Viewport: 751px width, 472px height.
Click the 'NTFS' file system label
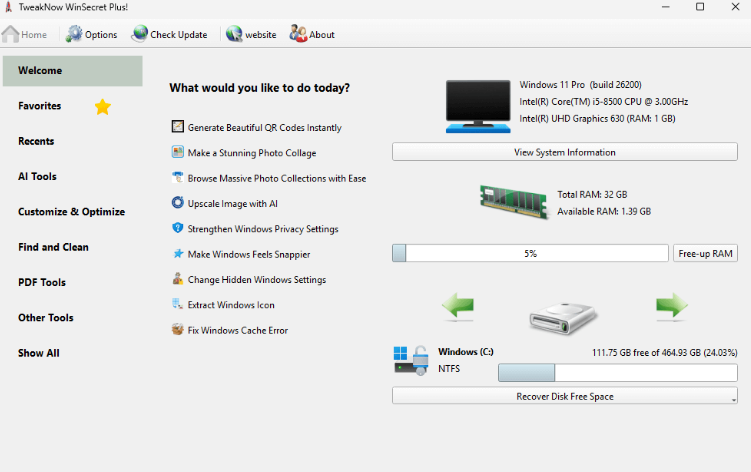pyautogui.click(x=449, y=368)
